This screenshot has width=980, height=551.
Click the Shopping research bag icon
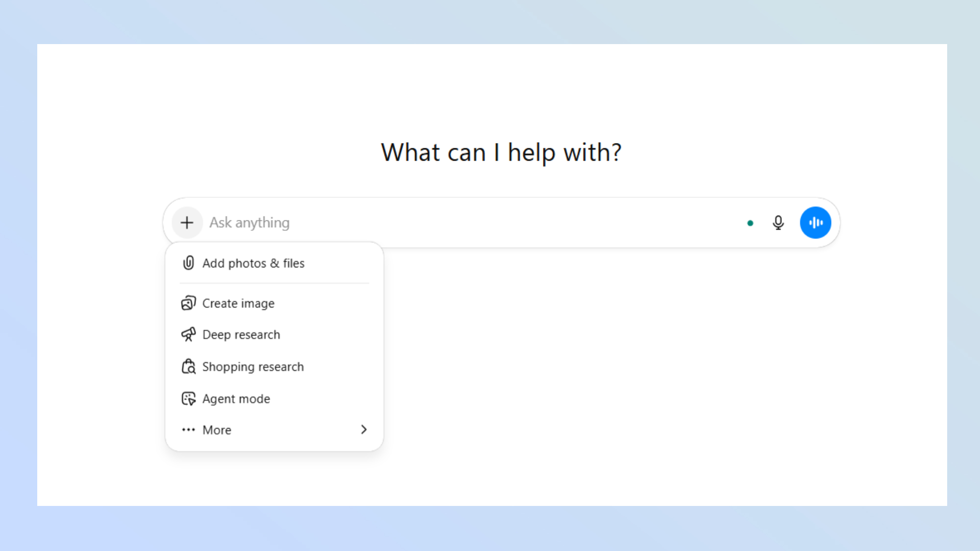point(189,366)
